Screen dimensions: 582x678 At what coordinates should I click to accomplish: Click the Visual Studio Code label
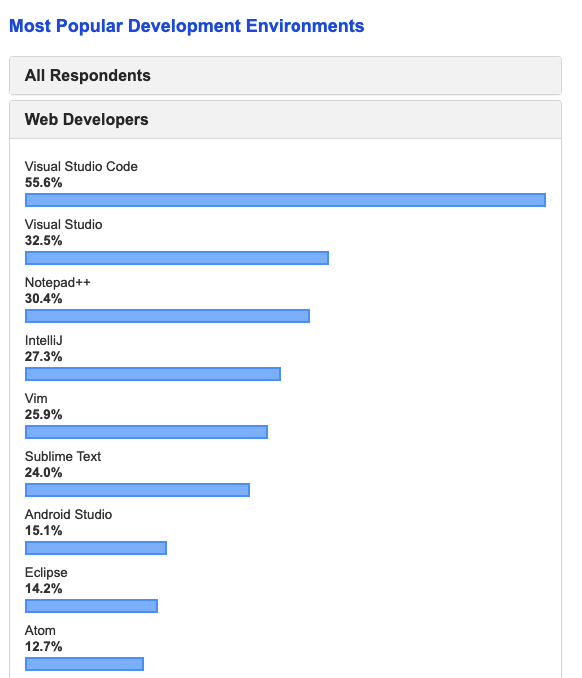point(81,166)
